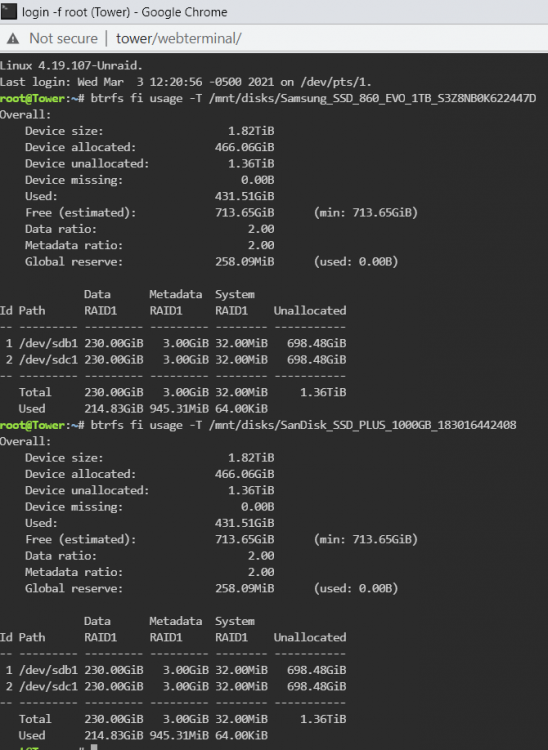This screenshot has width=548, height=750.
Task: Click "(min: 713.65GiB)" in the Samsung output
Action: (366, 212)
